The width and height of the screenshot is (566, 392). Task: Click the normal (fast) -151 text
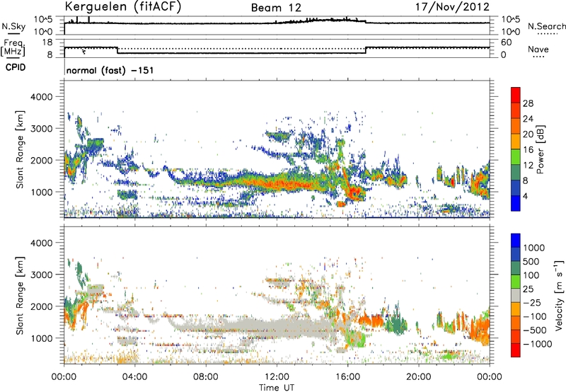110,70
